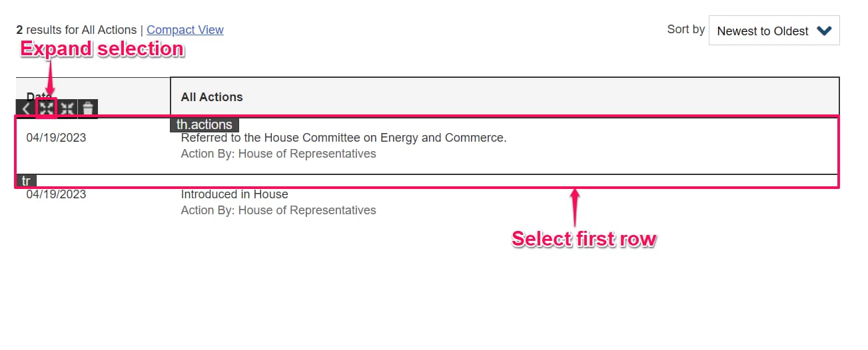The height and width of the screenshot is (350, 868).
Task: Click the Sort by label
Action: click(x=685, y=29)
